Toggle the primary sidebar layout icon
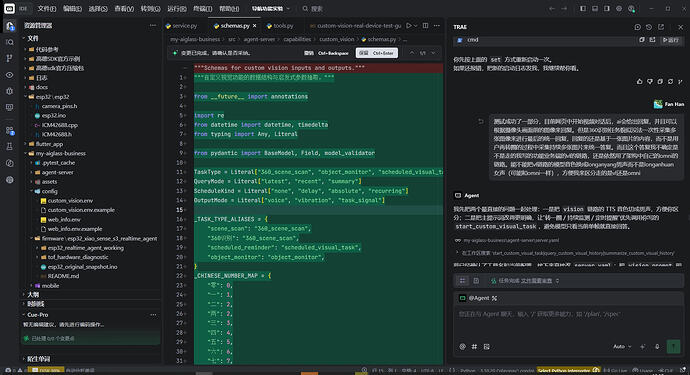 click(x=583, y=8)
